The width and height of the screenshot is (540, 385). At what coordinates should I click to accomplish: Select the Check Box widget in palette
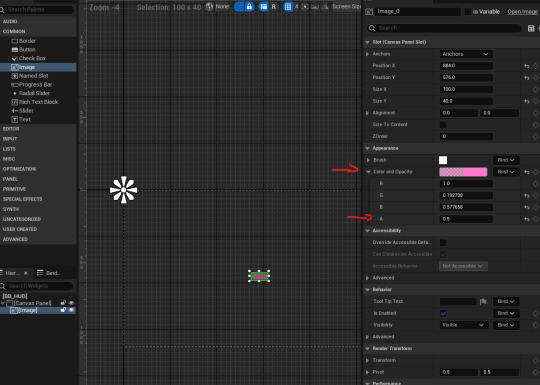coord(29,59)
